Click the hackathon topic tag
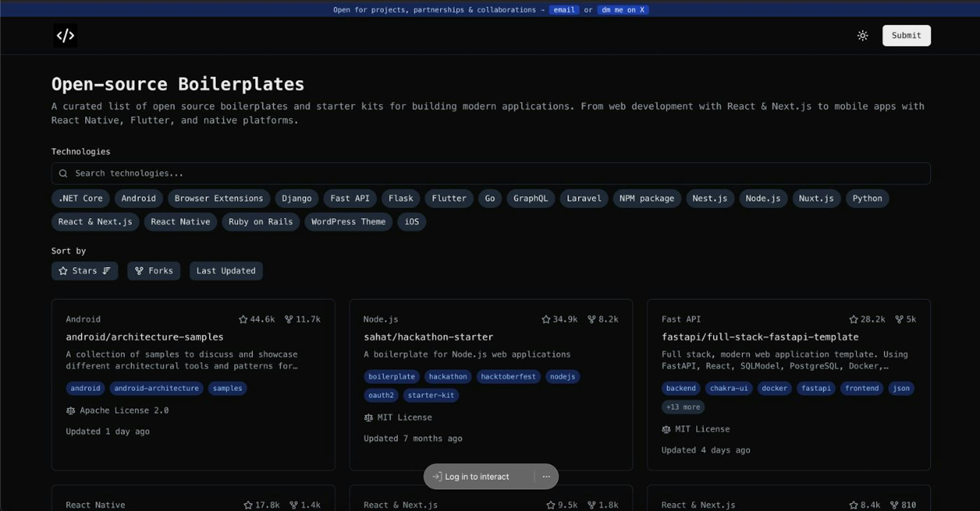 point(448,377)
